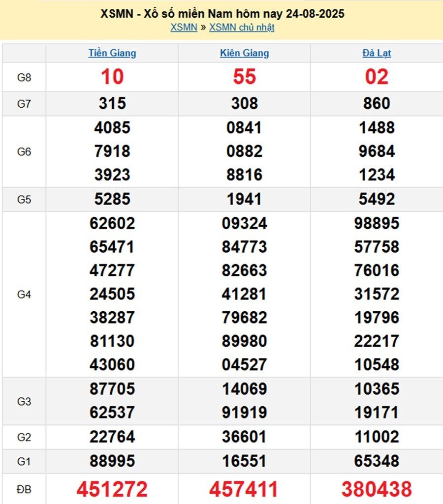This screenshot has width=443, height=504.
Task: Select G5 number 1941 for Kiên Giang
Action: point(244,199)
